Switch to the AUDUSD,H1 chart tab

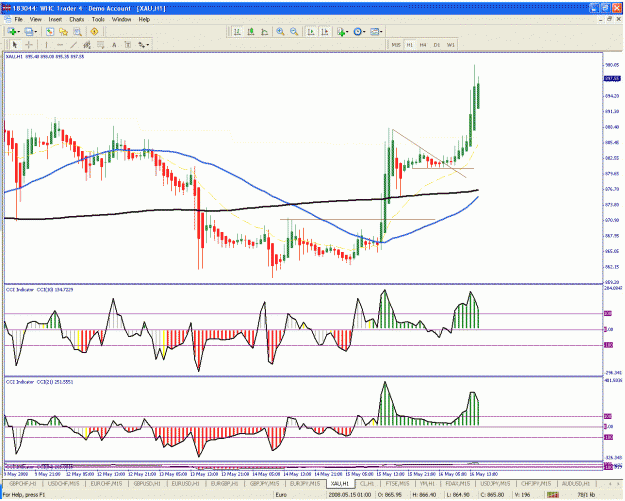[575, 484]
